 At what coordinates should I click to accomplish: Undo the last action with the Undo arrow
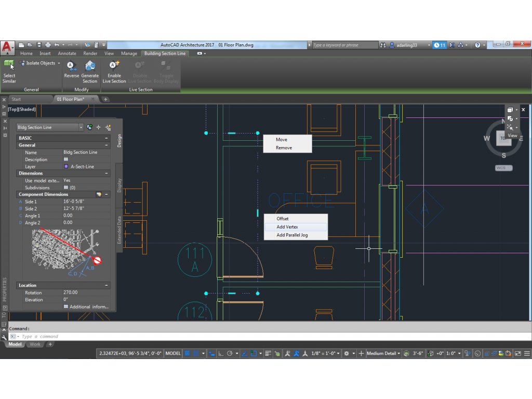[57, 45]
